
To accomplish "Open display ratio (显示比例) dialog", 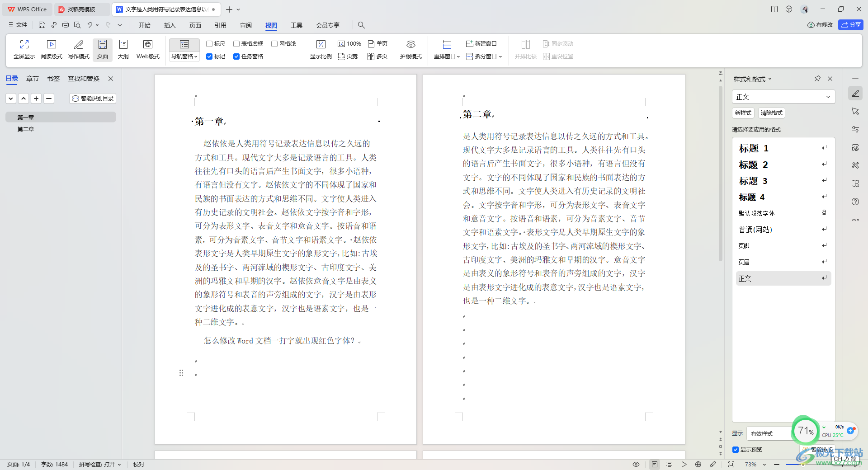I will tap(321, 50).
